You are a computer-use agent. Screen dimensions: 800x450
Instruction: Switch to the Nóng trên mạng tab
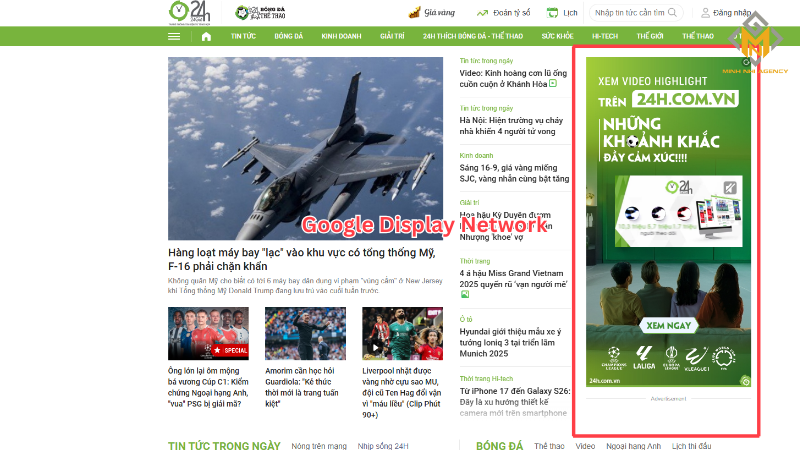pyautogui.click(x=319, y=446)
